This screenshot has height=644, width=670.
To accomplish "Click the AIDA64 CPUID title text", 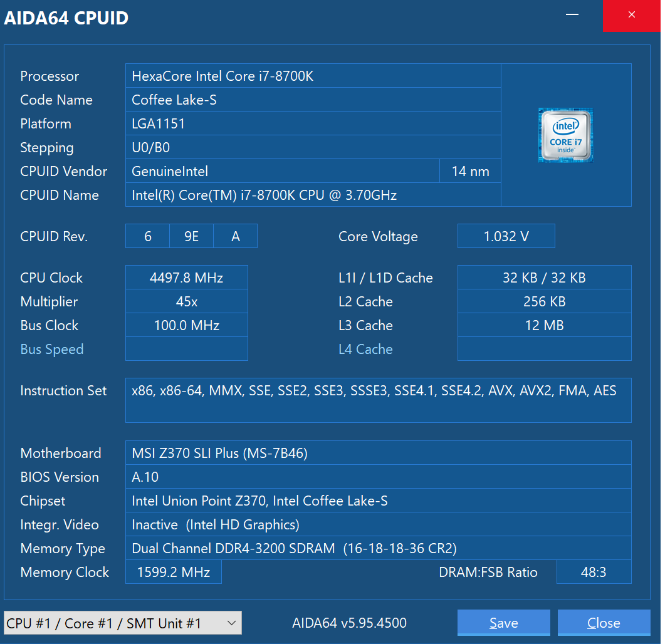I will 66,18.
